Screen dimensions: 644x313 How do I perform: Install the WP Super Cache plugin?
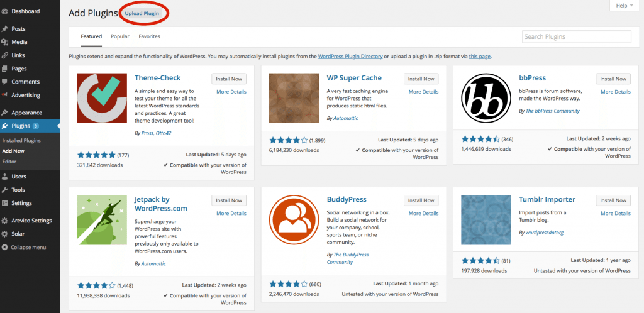[x=421, y=79]
